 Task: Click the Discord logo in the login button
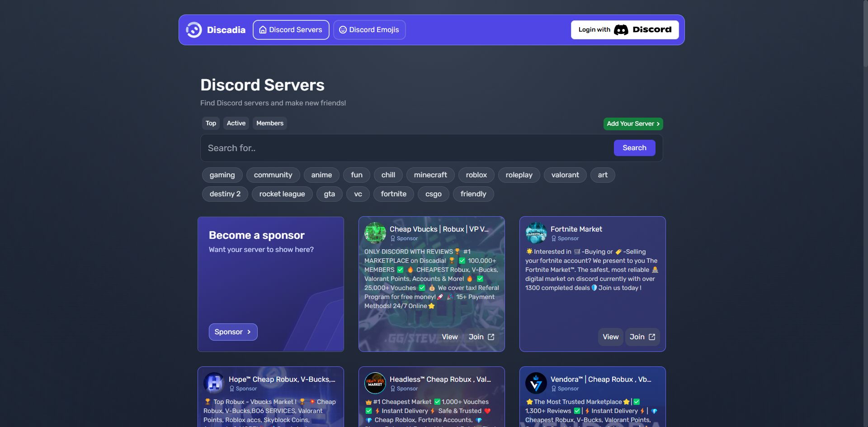(621, 29)
